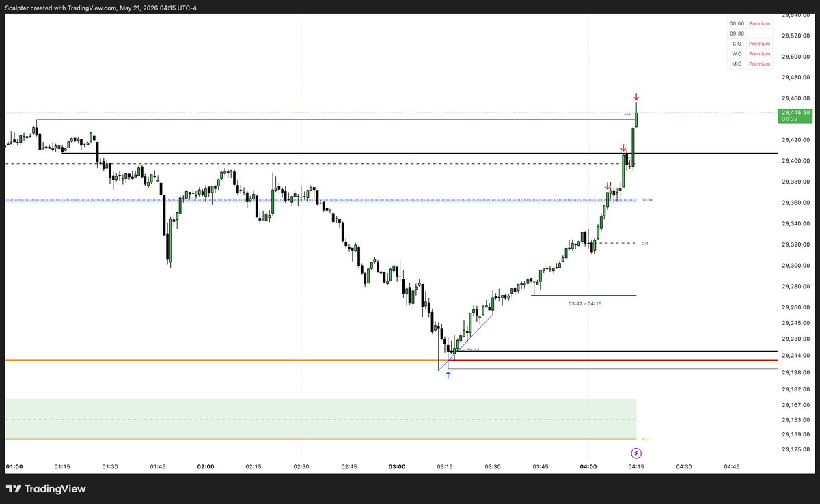This screenshot has width=820, height=504.
Task: Click the 'C.O' label beside the dashed line
Action: click(644, 243)
